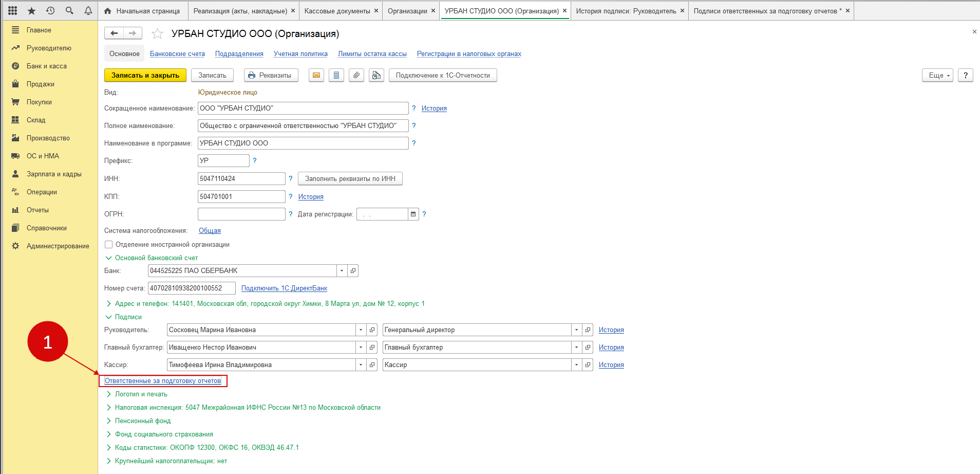
Task: Click into the ОГРН input field
Action: point(241,214)
